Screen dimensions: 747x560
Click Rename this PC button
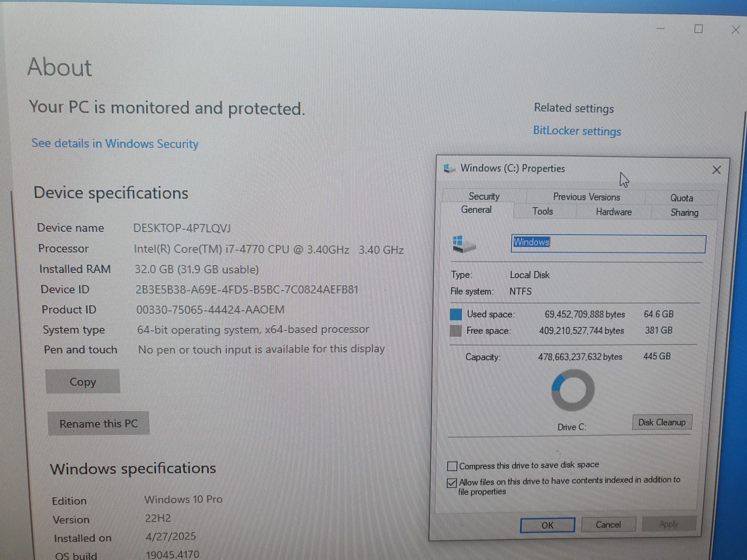pyautogui.click(x=99, y=423)
